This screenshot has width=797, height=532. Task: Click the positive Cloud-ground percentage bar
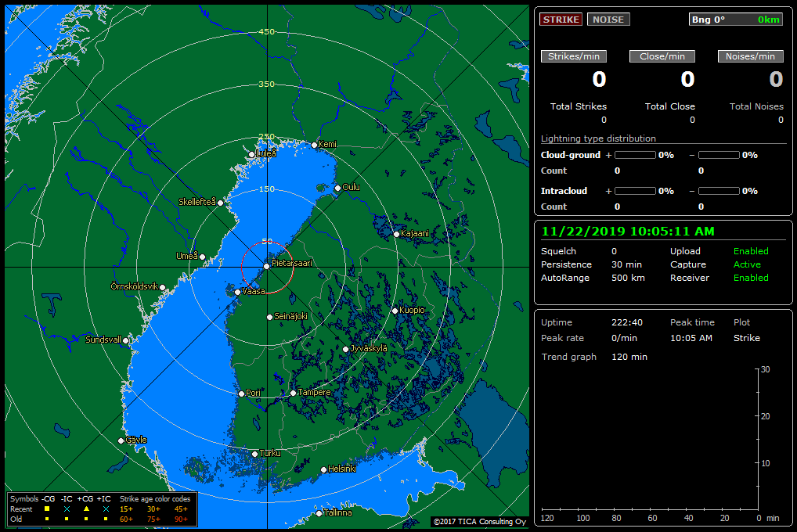635,155
